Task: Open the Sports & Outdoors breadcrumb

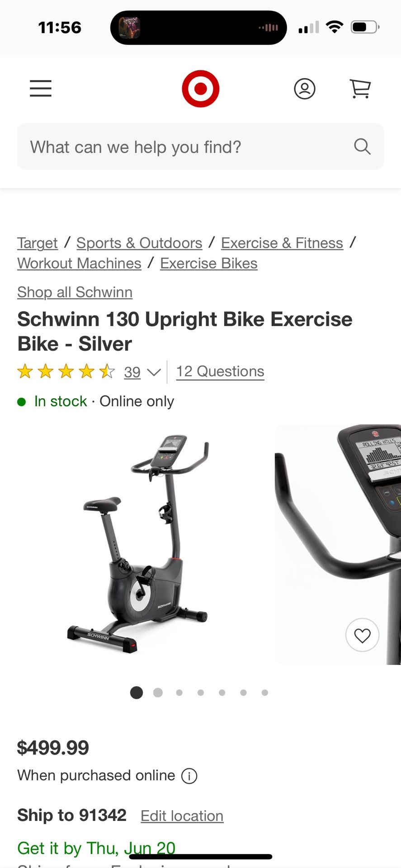Action: [139, 243]
